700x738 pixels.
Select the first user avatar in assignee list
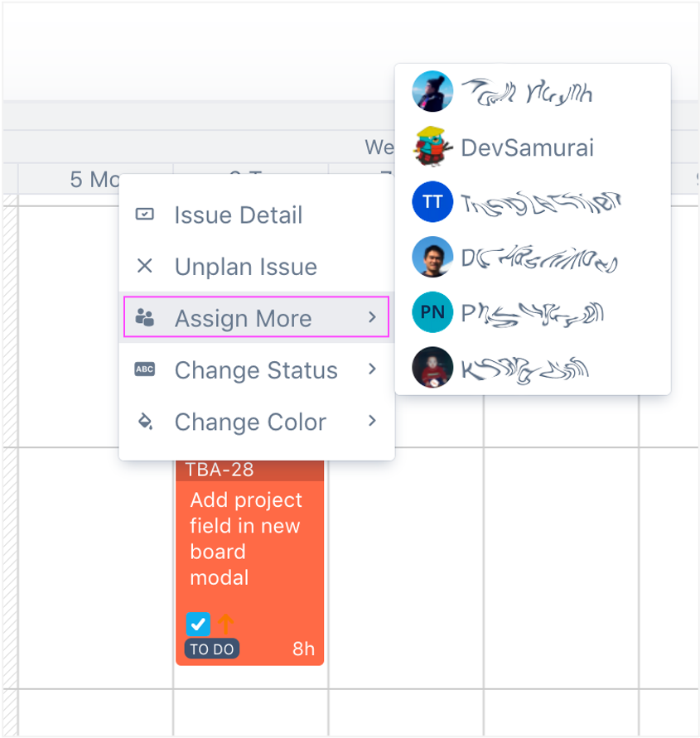coord(432,92)
